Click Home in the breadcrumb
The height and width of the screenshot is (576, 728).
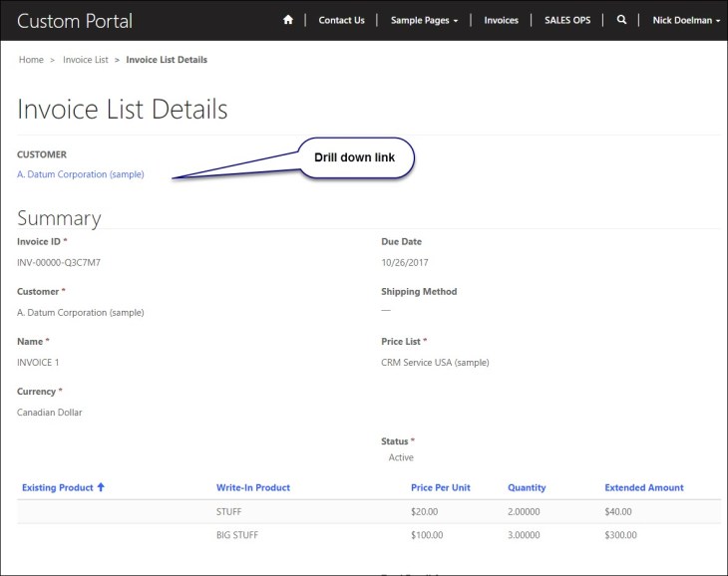[31, 60]
